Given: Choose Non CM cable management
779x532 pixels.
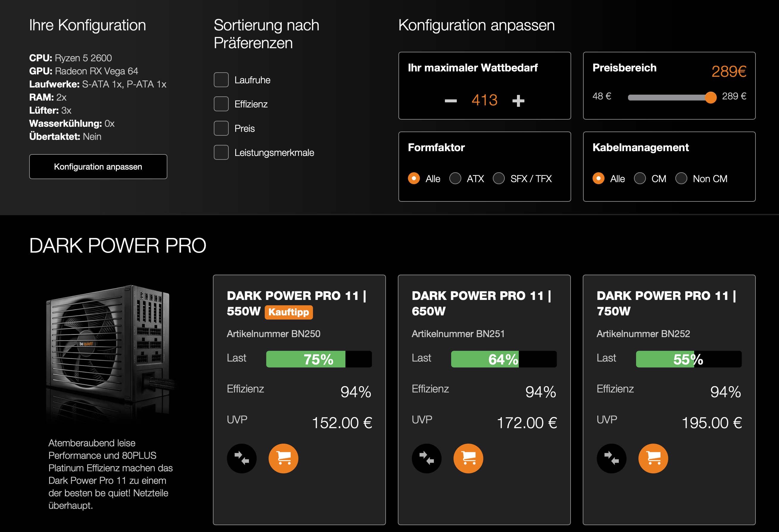Looking at the screenshot, I should tap(681, 178).
